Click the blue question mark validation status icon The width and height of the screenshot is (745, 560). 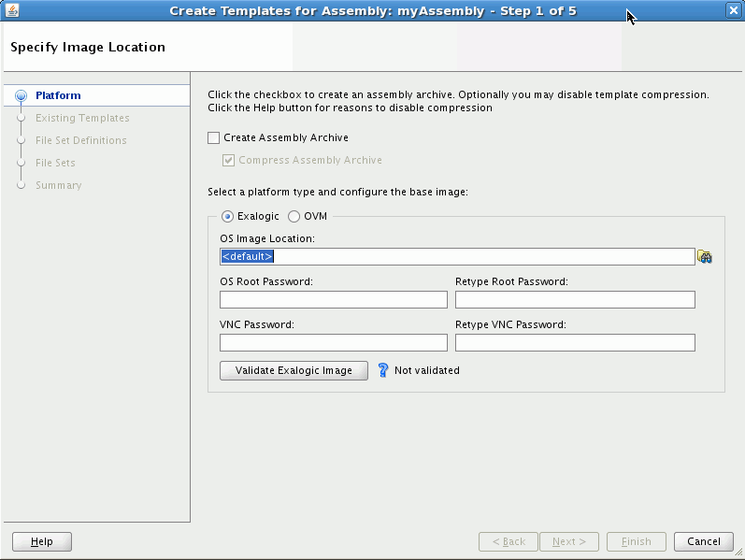pyautogui.click(x=383, y=370)
